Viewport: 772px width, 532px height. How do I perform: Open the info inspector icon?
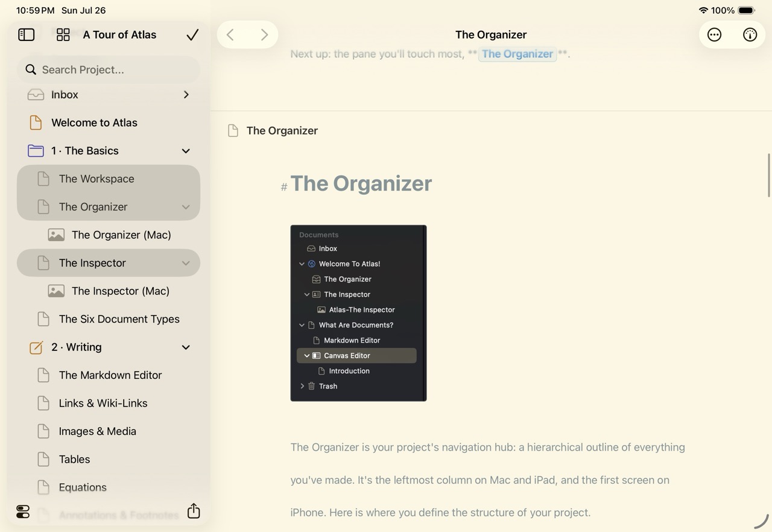pos(750,35)
